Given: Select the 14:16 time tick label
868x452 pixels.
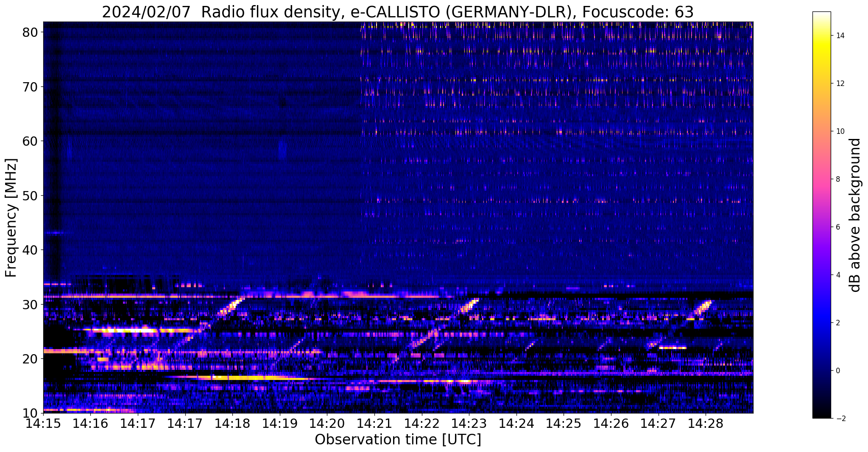Looking at the screenshot, I should click(91, 424).
